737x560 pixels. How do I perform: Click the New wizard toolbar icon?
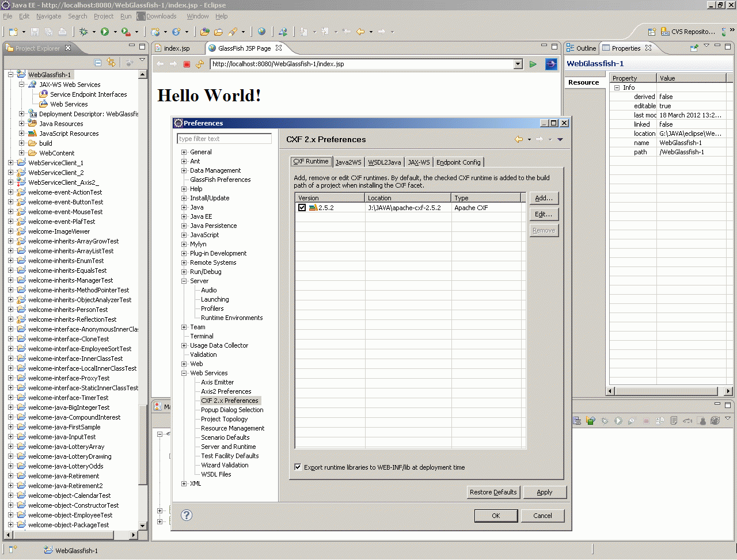(x=13, y=32)
